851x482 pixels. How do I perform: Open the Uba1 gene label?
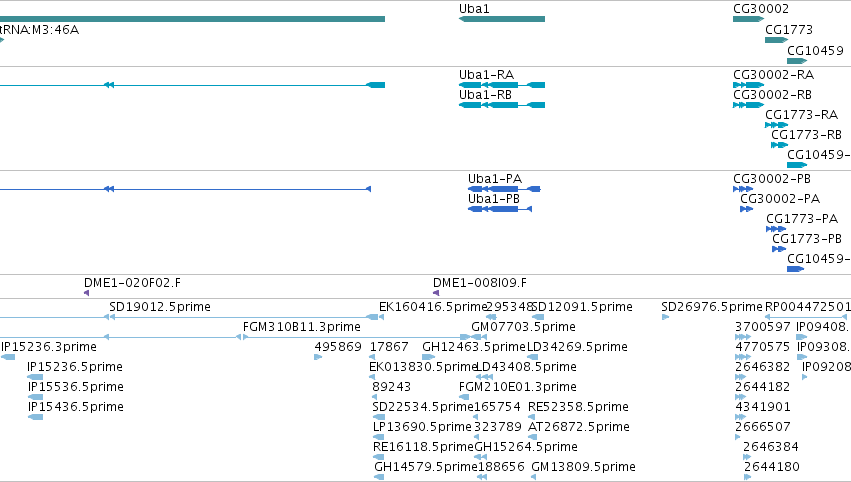474,9
